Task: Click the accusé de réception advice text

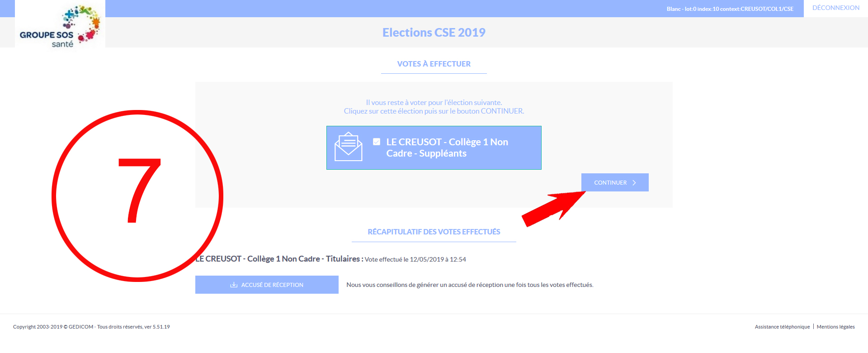Action: pos(470,285)
